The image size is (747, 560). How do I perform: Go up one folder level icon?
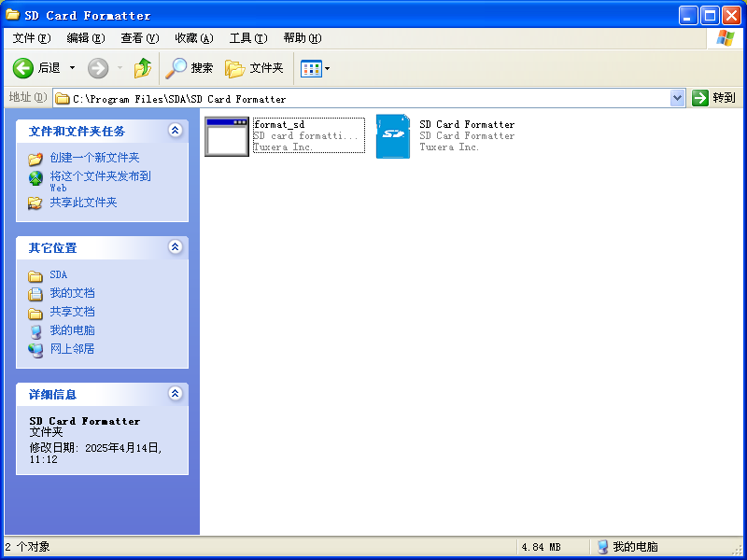point(143,68)
